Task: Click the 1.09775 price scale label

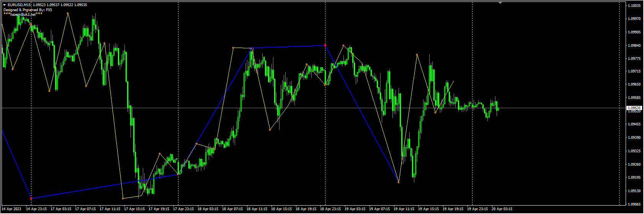Action: 634,59
